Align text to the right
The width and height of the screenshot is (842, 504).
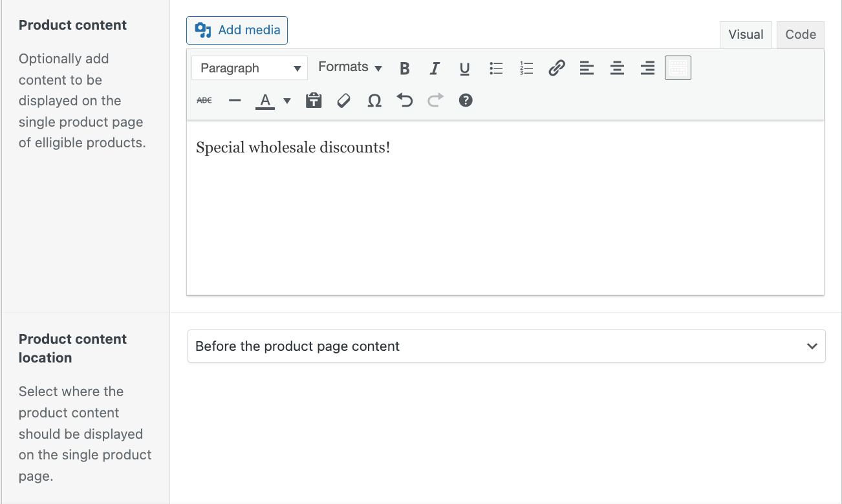pyautogui.click(x=647, y=68)
